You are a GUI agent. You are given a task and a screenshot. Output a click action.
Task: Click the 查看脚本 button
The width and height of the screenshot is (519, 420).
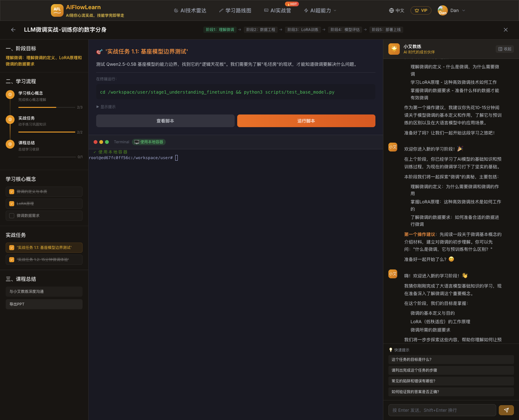coord(165,121)
